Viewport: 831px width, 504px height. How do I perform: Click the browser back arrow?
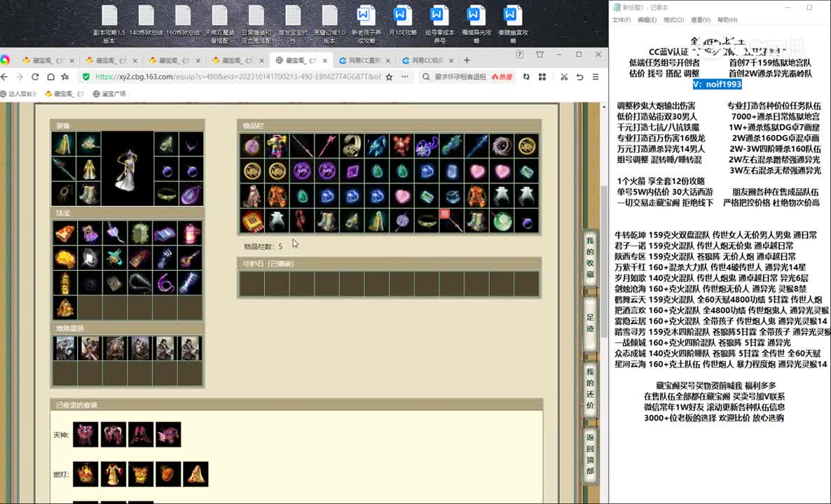[x=5, y=77]
